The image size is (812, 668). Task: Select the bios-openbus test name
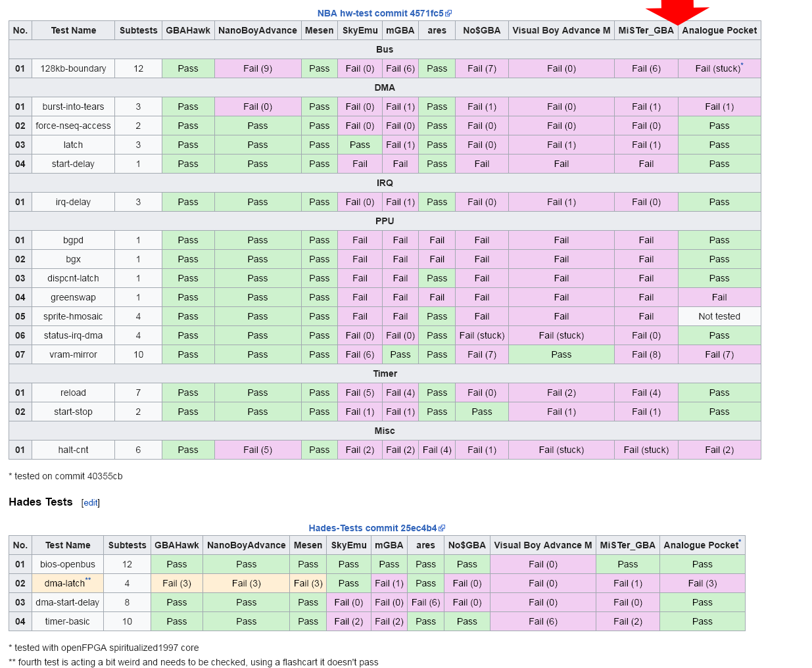click(68, 564)
